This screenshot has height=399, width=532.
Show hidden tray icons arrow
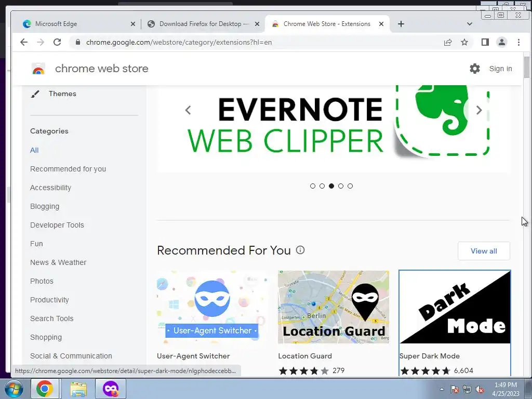pos(442,389)
